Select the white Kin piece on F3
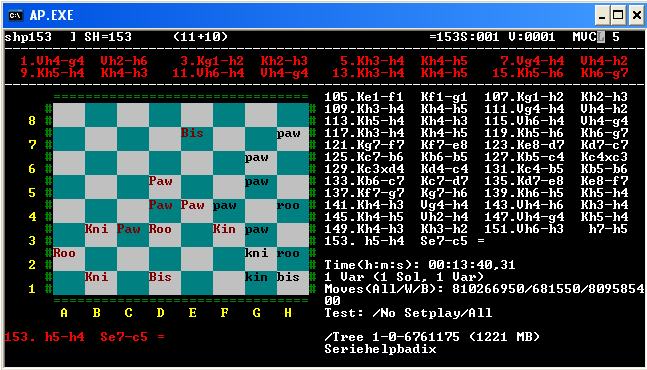647x370 pixels. [224, 229]
